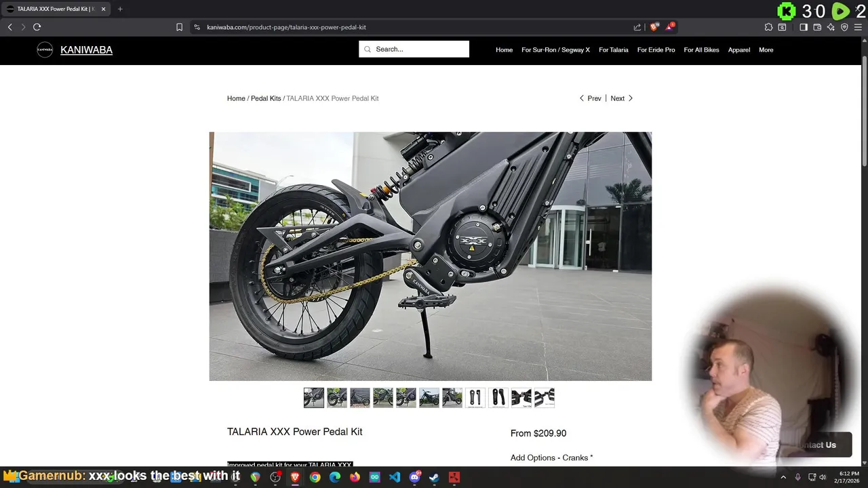This screenshot has height=488, width=868.
Task: Open the browser hamburger menu
Action: (x=858, y=27)
